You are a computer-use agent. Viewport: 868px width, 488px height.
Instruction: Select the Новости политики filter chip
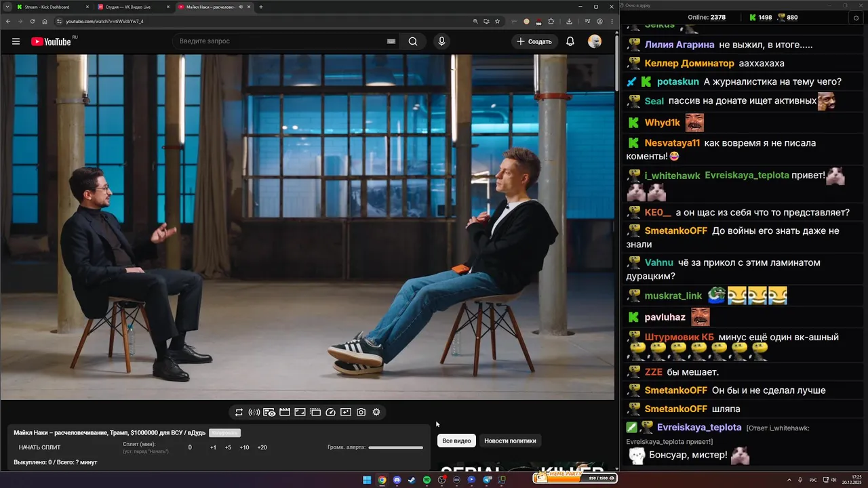[510, 441]
